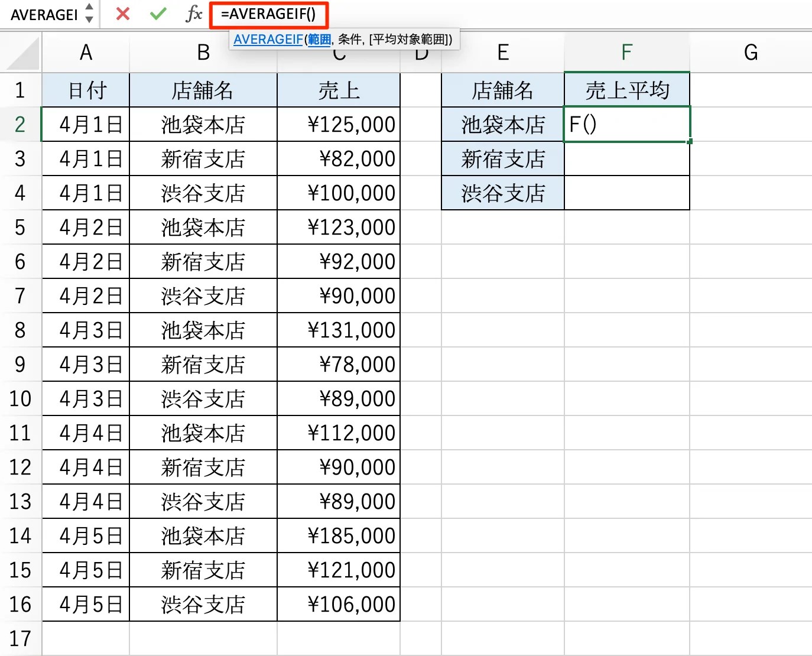Select row 2 header
812x656 pixels.
click(x=20, y=125)
